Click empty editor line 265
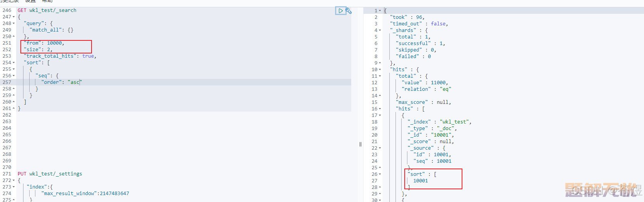This screenshot has height=202, width=644. point(183,135)
